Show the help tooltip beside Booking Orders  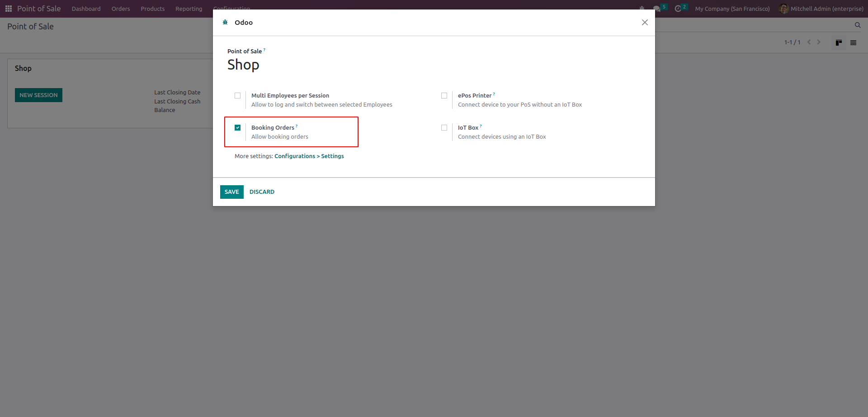pyautogui.click(x=297, y=126)
